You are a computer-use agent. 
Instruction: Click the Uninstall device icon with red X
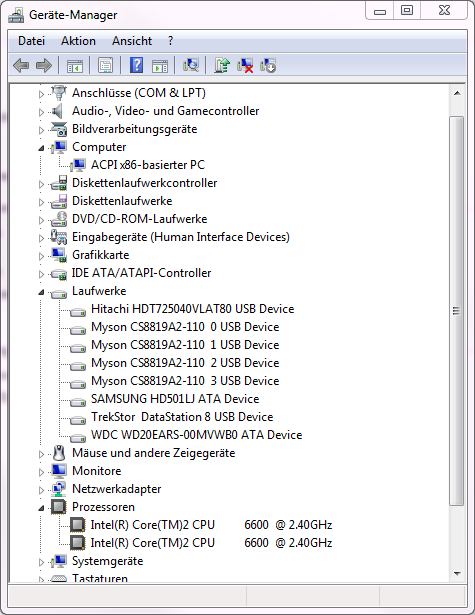tap(245, 65)
